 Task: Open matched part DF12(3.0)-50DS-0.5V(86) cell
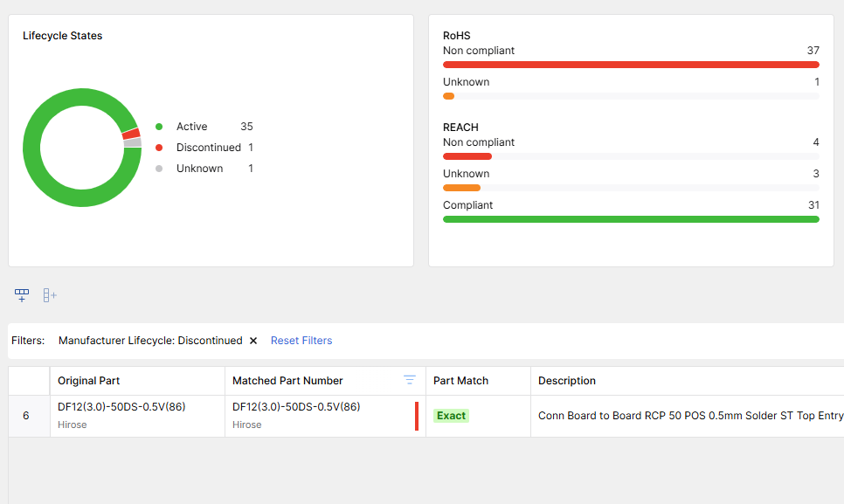coord(296,407)
